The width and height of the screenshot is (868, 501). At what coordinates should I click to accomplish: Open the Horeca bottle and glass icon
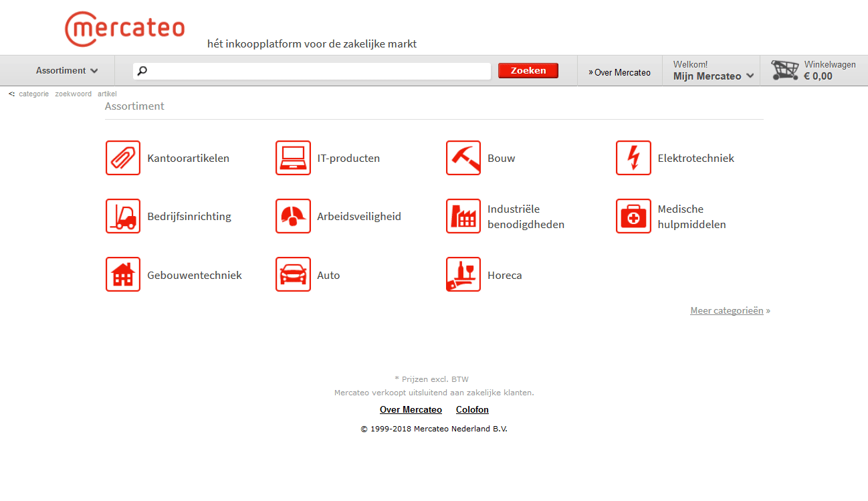463,274
